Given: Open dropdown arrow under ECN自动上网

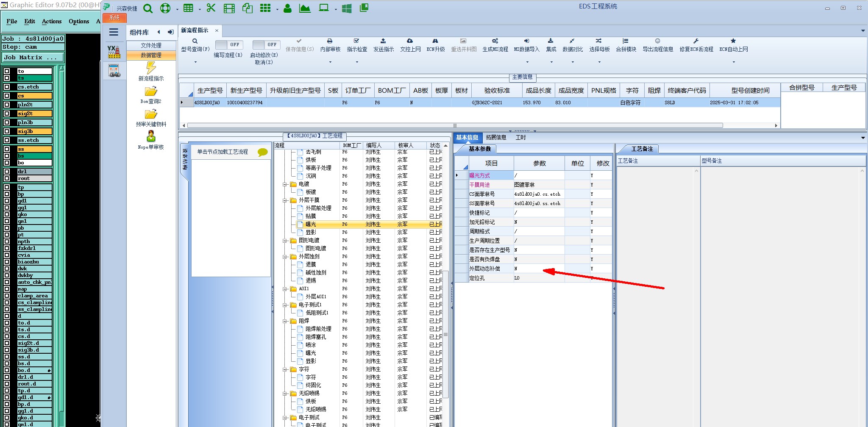Looking at the screenshot, I should 734,62.
